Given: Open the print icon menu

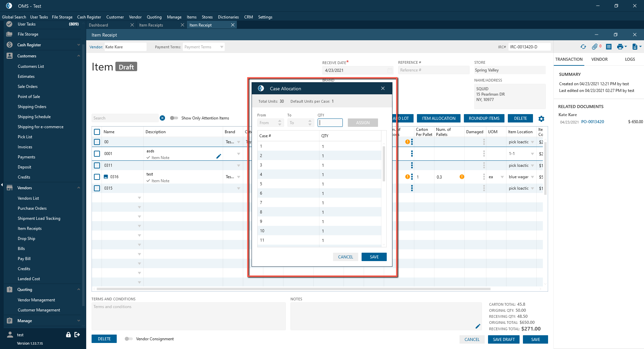Looking at the screenshot, I should 621,47.
